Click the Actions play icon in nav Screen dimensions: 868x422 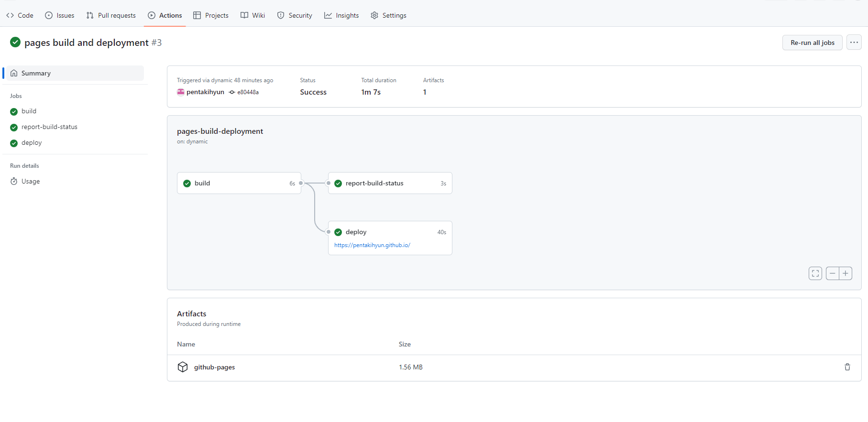click(152, 15)
